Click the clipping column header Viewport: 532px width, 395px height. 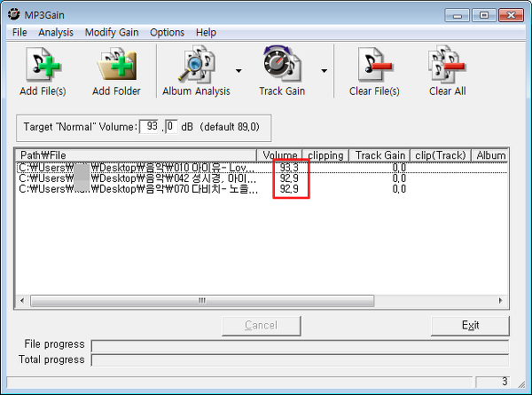pos(325,155)
